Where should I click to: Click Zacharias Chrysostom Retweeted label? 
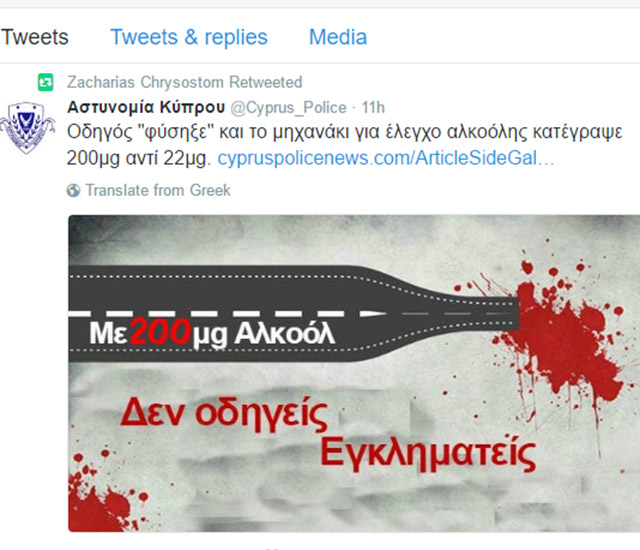tap(184, 82)
